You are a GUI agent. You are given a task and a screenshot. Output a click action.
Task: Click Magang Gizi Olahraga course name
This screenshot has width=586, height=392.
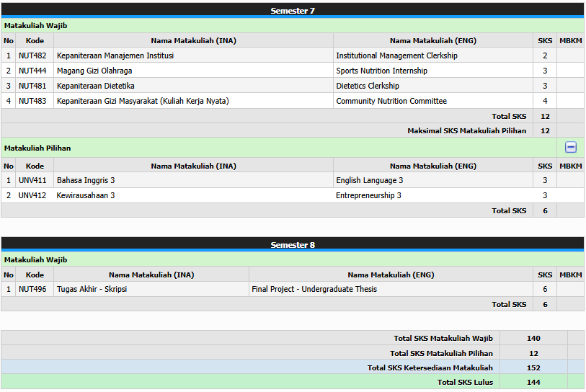click(94, 71)
